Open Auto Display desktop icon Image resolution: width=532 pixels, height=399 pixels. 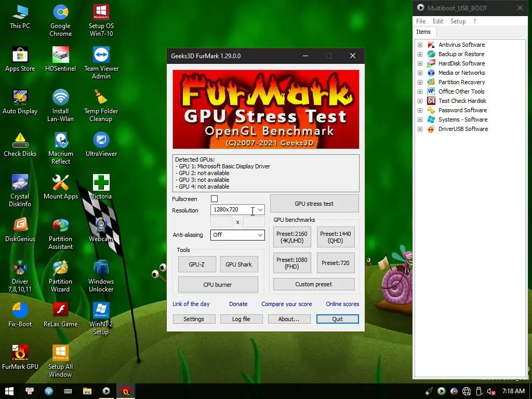20,102
